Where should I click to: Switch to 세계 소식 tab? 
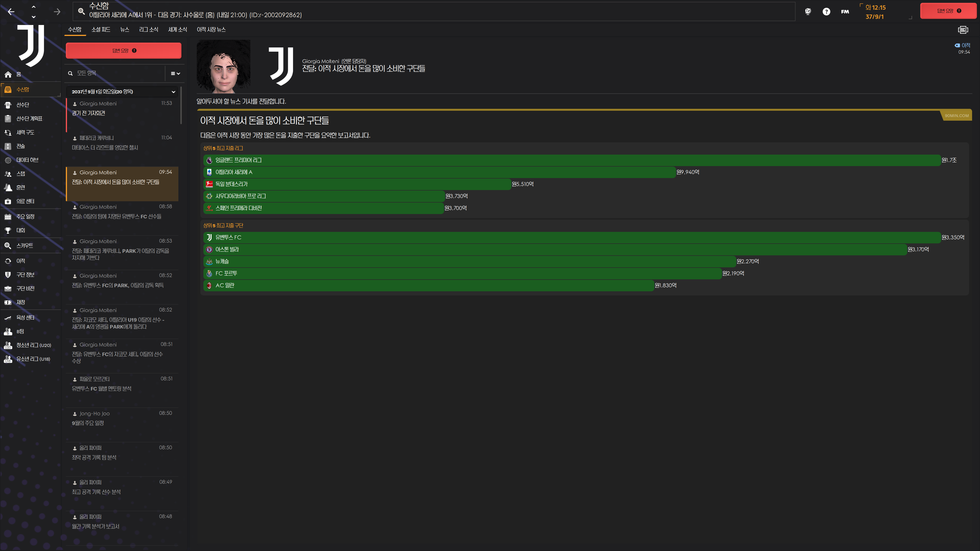tap(178, 29)
